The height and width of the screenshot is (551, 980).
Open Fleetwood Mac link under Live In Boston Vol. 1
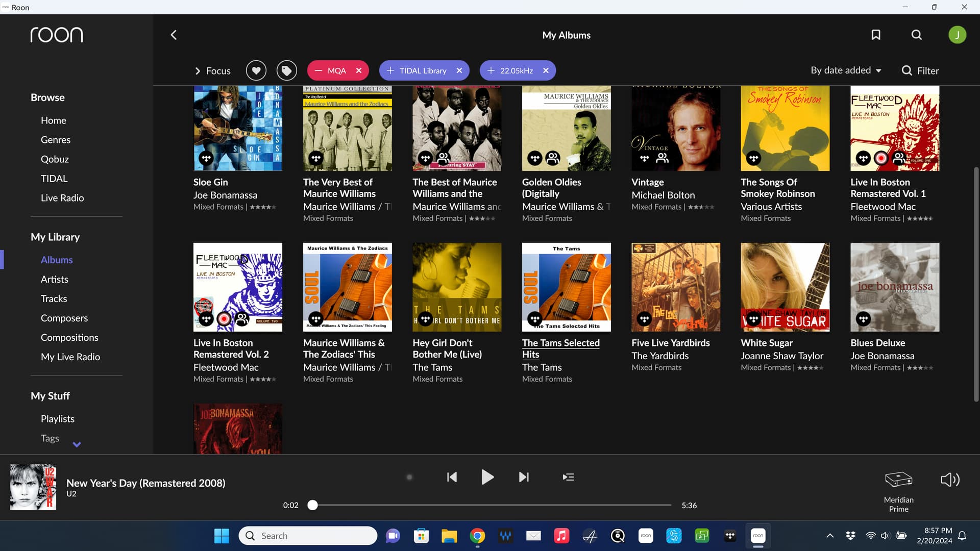point(883,207)
